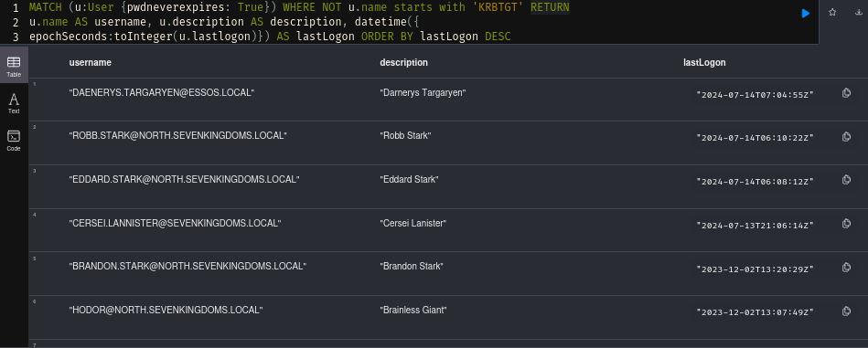Image resolution: width=868 pixels, height=348 pixels.
Task: Switch to Text result view
Action: point(14,103)
